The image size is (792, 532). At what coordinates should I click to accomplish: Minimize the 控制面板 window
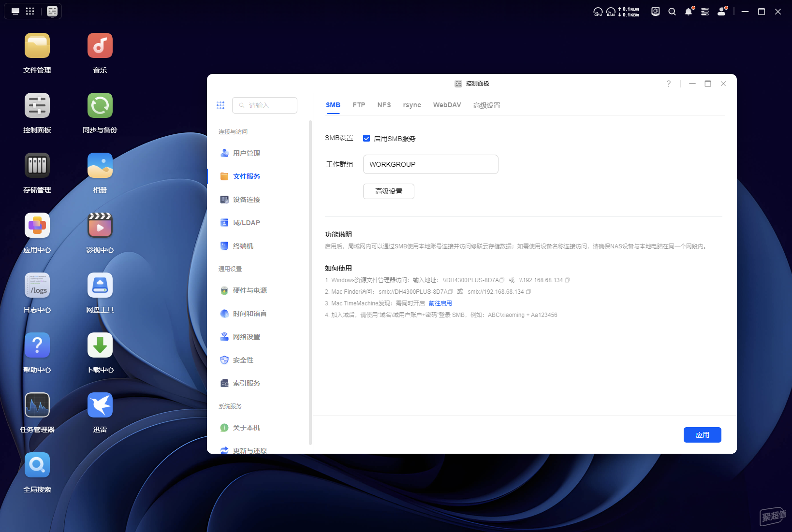tap(692, 84)
